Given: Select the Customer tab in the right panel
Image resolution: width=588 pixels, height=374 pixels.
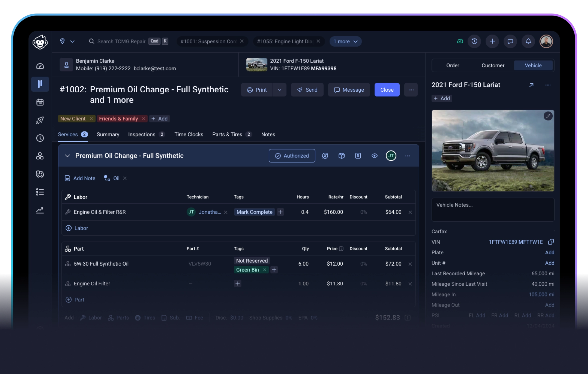Looking at the screenshot, I should click(x=493, y=66).
